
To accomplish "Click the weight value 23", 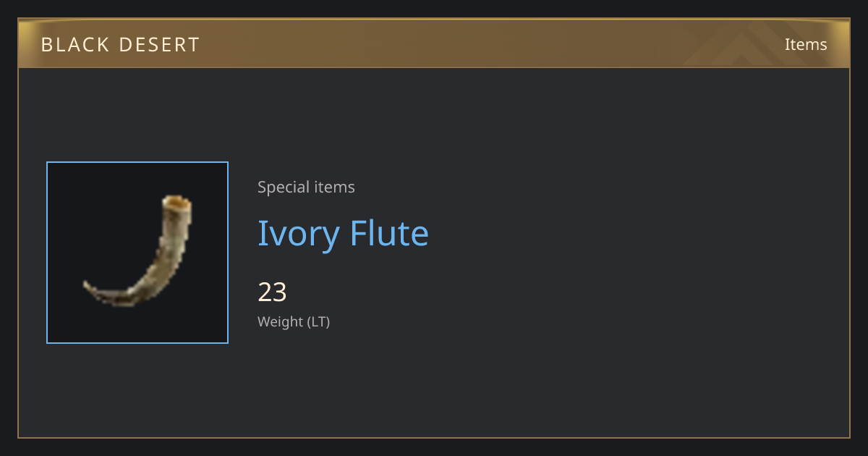I will [273, 292].
